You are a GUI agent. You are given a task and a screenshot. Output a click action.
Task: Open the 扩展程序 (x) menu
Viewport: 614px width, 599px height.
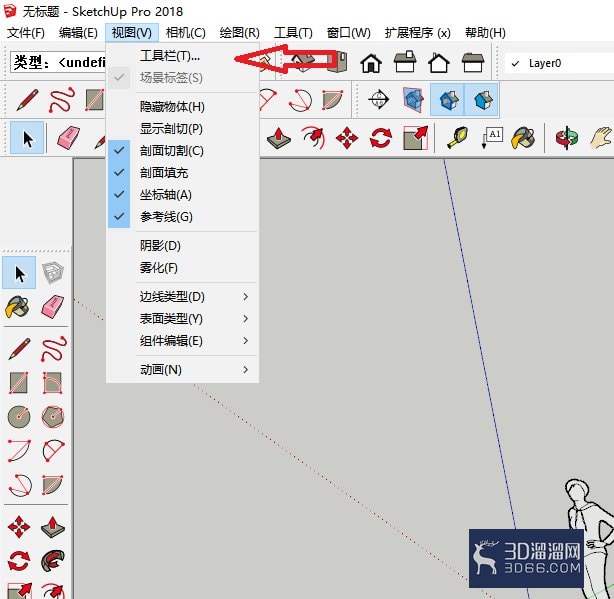(x=417, y=32)
